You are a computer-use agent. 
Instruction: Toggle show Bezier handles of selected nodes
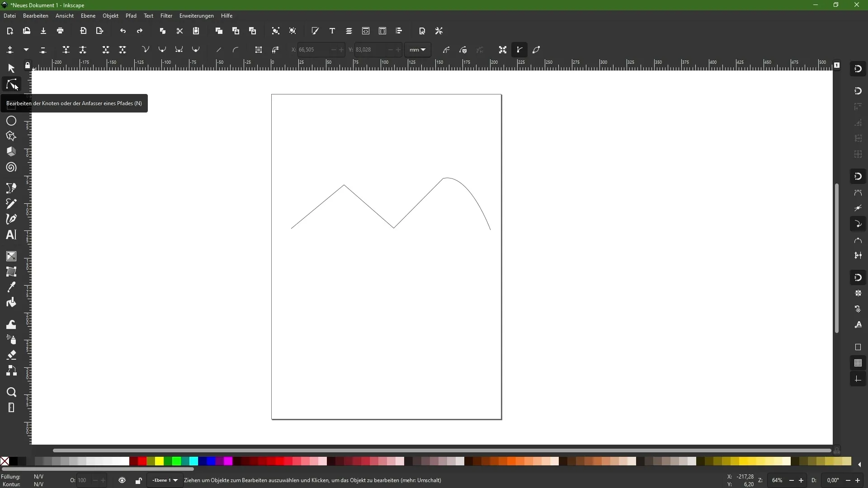coord(519,50)
